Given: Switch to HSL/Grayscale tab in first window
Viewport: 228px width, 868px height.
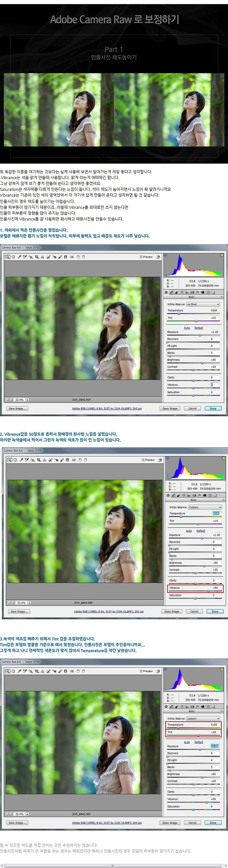Looking at the screenshot, I should [x=182, y=292].
